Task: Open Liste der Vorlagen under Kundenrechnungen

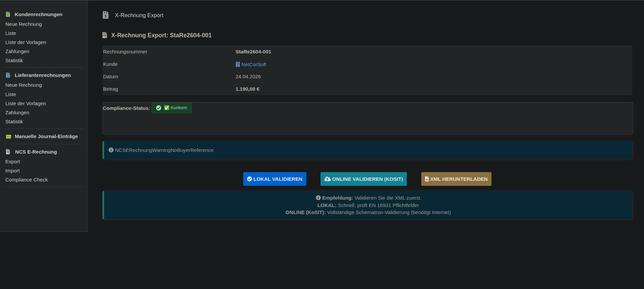Action: 26,42
